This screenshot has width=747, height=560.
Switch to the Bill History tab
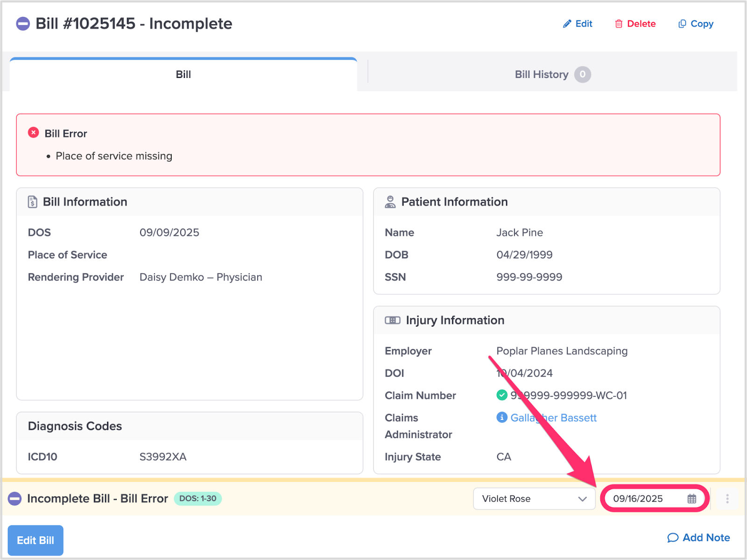[542, 75]
